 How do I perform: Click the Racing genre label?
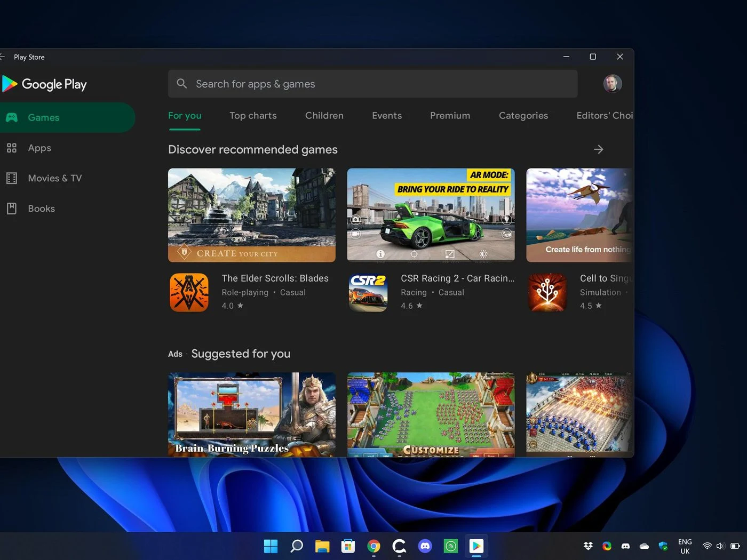click(414, 292)
